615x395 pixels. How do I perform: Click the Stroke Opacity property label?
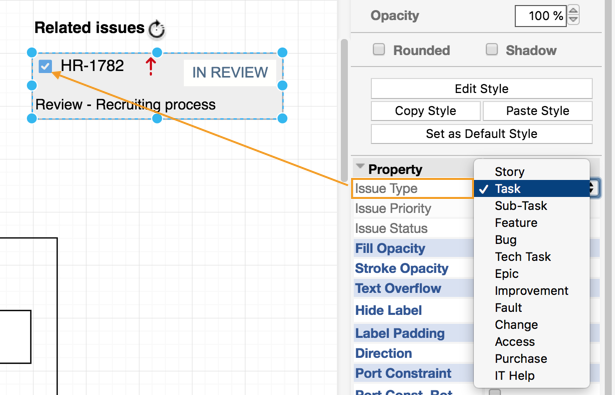pyautogui.click(x=402, y=268)
